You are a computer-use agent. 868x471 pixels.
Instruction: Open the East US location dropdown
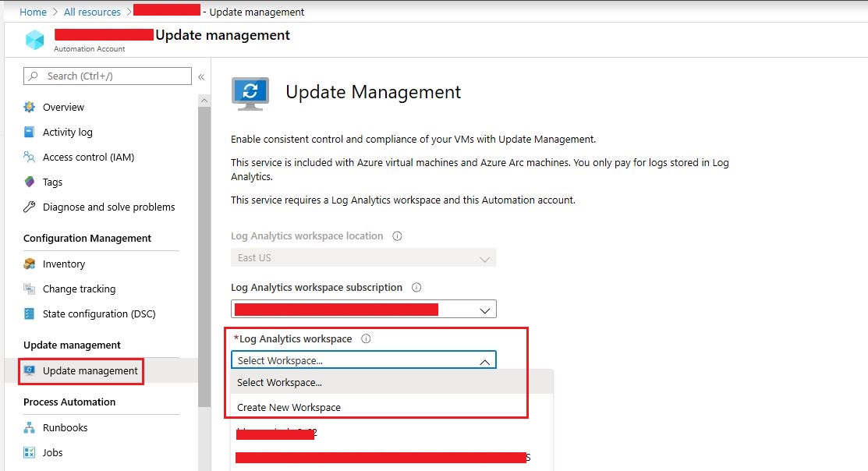tap(363, 258)
